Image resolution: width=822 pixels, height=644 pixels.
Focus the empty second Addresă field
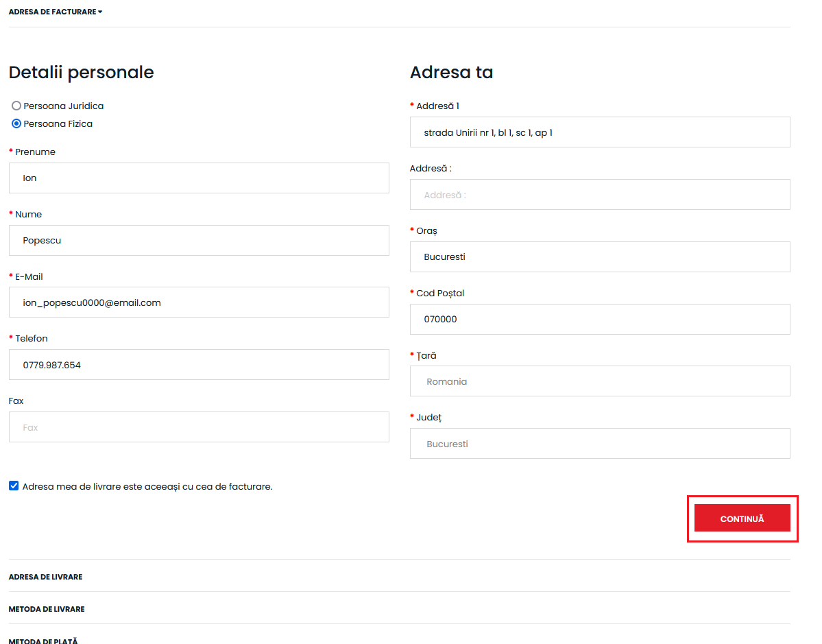pos(599,195)
